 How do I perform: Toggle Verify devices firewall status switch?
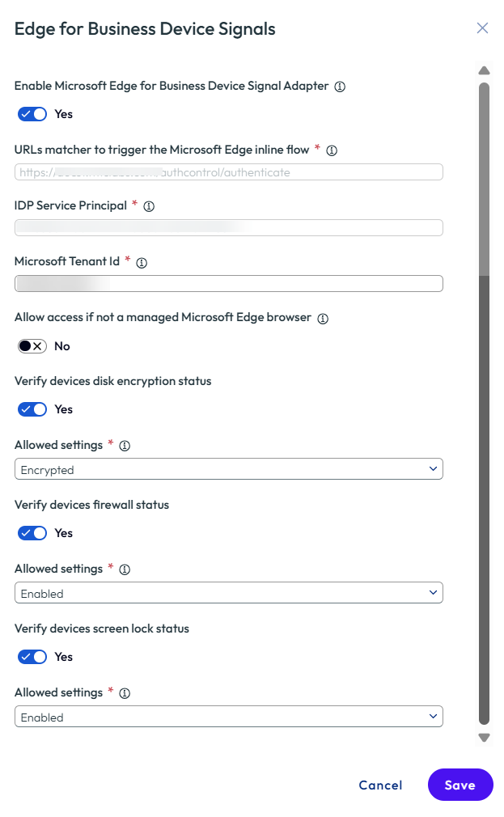pos(32,533)
